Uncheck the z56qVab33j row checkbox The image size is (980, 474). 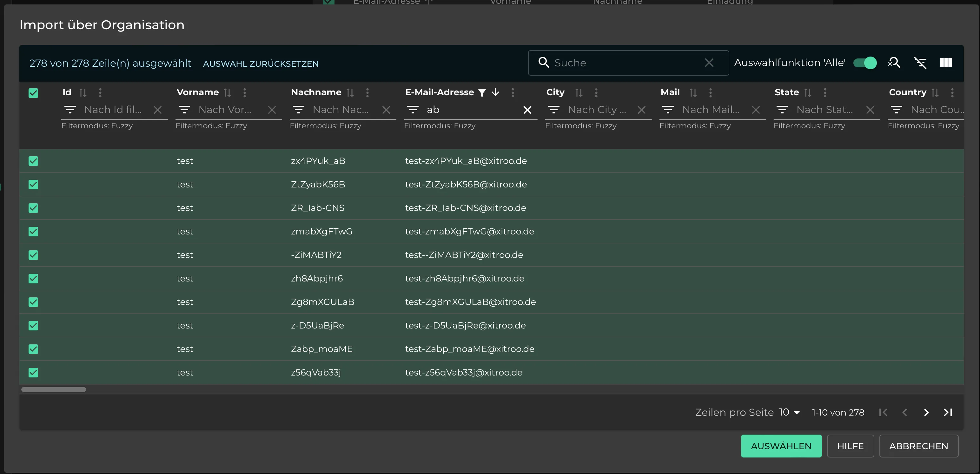pyautogui.click(x=33, y=372)
